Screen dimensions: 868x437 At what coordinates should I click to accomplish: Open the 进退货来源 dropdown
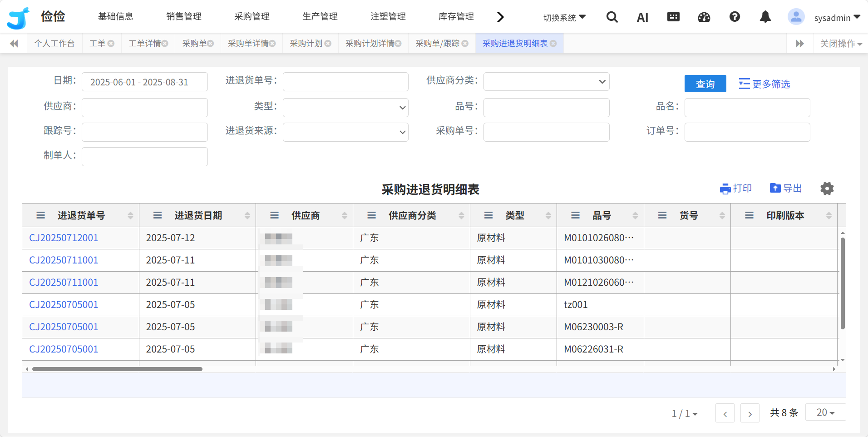tap(345, 132)
